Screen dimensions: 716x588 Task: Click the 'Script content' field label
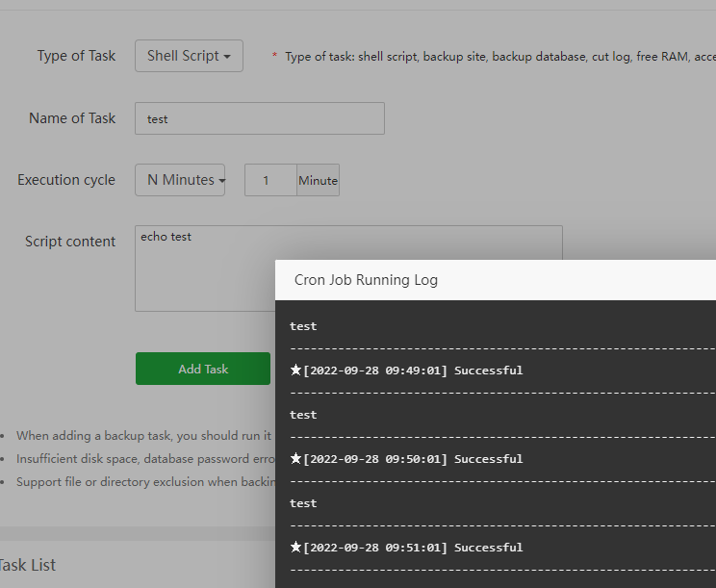click(70, 242)
